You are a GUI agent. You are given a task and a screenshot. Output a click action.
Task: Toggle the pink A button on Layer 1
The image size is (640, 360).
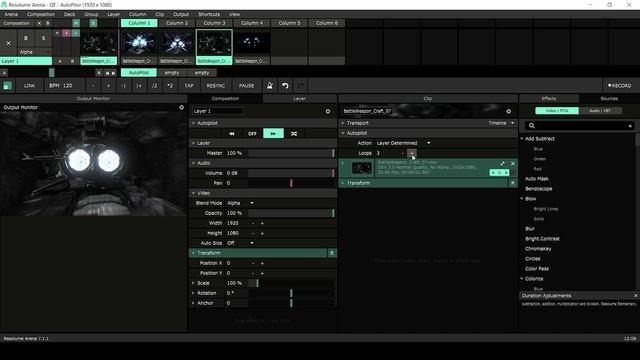(x=66, y=33)
